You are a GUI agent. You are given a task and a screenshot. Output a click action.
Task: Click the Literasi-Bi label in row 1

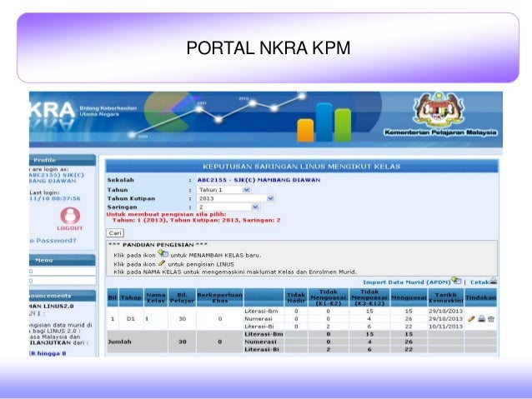(x=258, y=327)
